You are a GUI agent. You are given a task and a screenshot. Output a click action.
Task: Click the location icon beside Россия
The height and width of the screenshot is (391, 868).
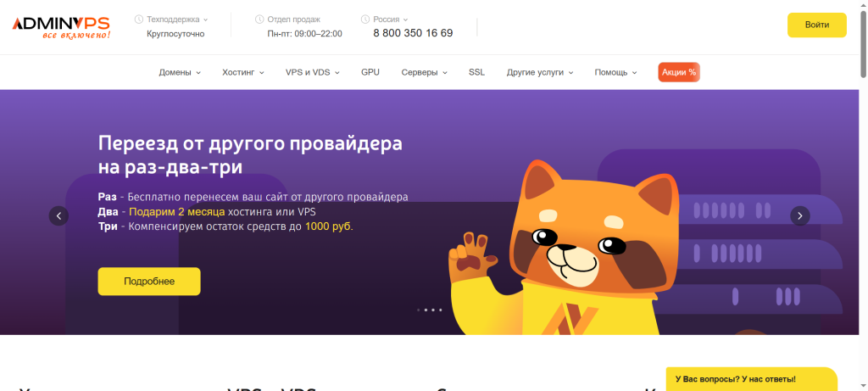[365, 19]
